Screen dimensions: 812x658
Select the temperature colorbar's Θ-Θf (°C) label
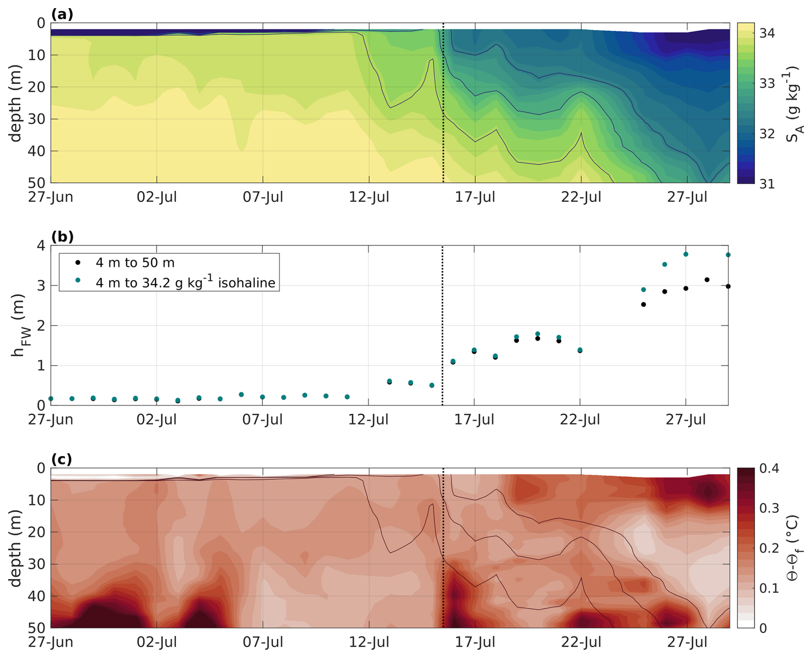[794, 548]
